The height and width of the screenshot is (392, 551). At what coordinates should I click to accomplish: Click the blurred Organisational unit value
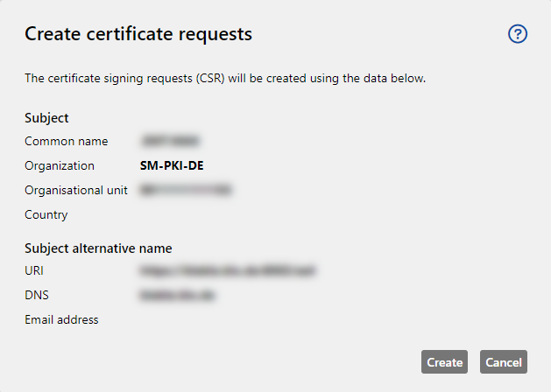coord(186,190)
